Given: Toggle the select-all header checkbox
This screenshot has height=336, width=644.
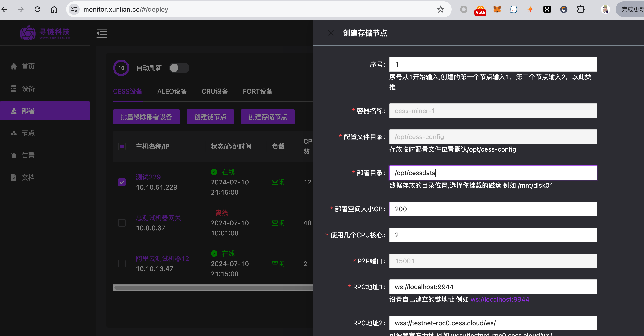Looking at the screenshot, I should 122,146.
